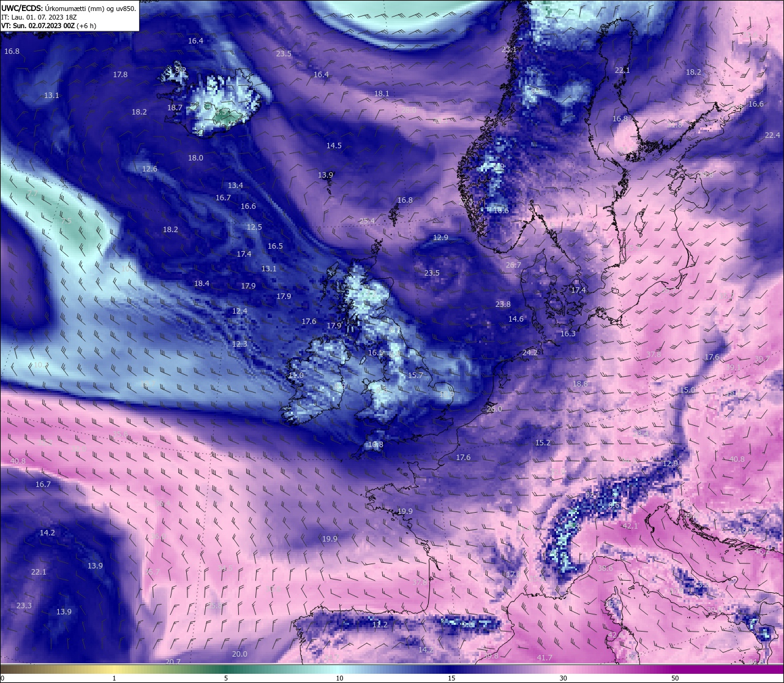Click the 14.6 map value
784x683 pixels.
click(516, 319)
